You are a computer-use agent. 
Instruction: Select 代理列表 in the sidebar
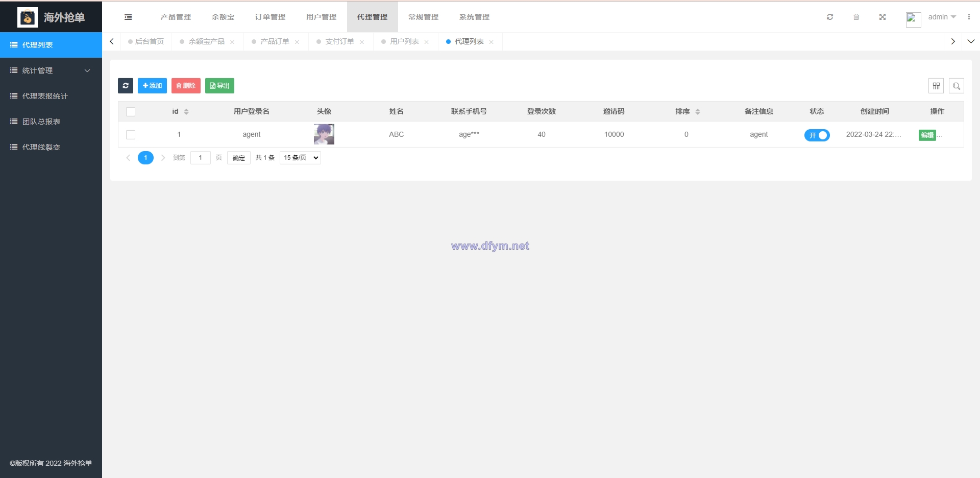coord(51,45)
